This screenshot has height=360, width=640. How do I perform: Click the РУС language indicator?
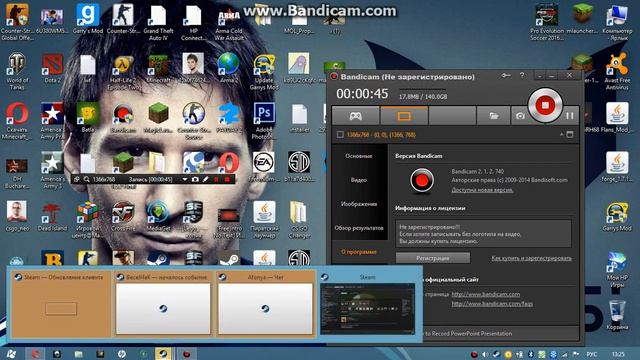click(x=592, y=354)
